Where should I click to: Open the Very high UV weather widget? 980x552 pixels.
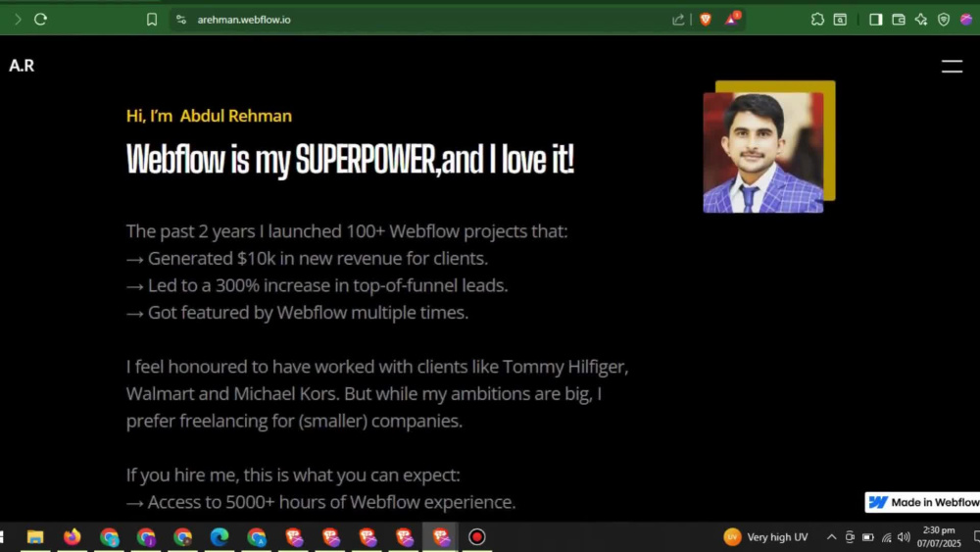(765, 537)
